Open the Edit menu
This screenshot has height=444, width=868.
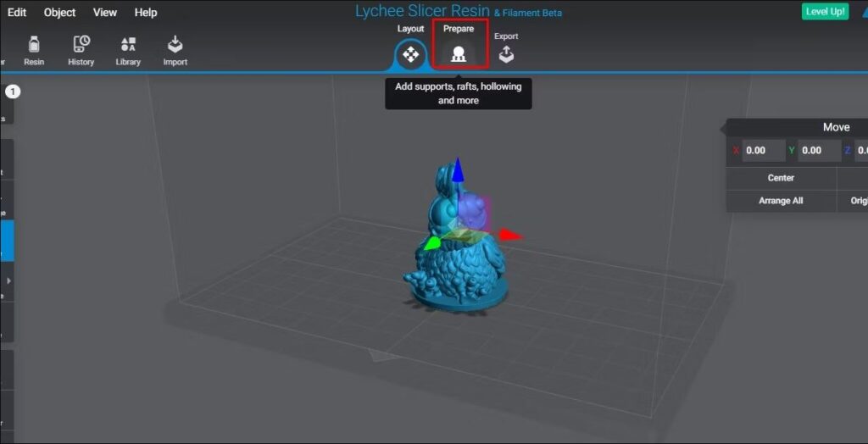tap(17, 12)
